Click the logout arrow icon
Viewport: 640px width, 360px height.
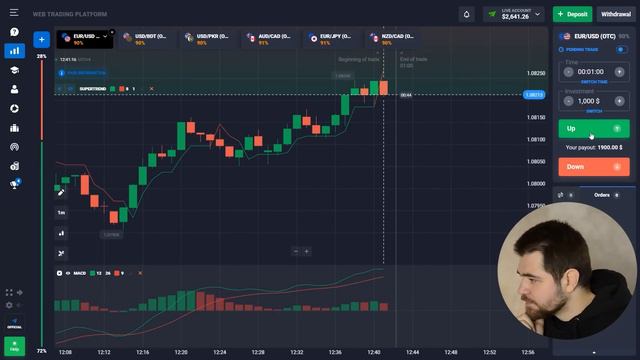20,292
